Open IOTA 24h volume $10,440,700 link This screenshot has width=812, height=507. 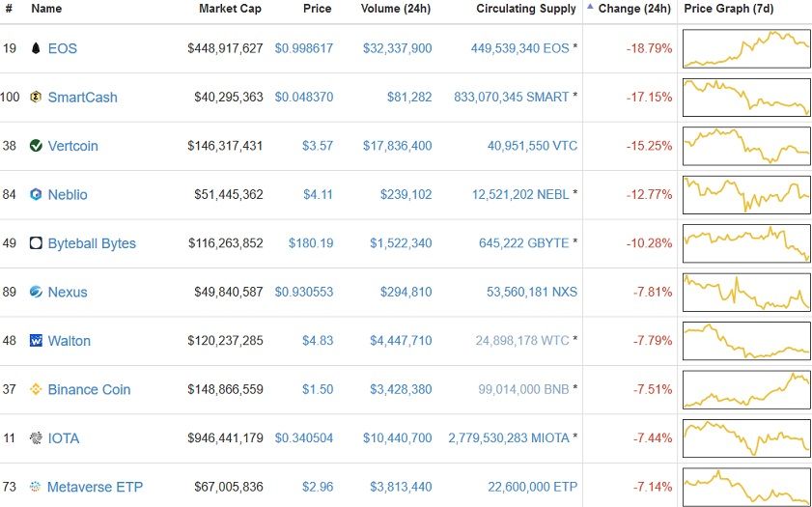401,438
